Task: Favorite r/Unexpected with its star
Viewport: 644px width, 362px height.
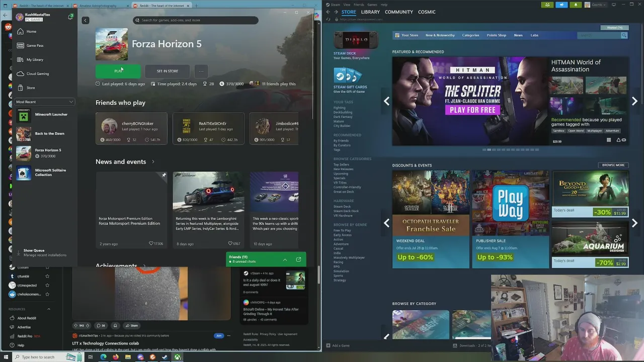Action: 47,285
